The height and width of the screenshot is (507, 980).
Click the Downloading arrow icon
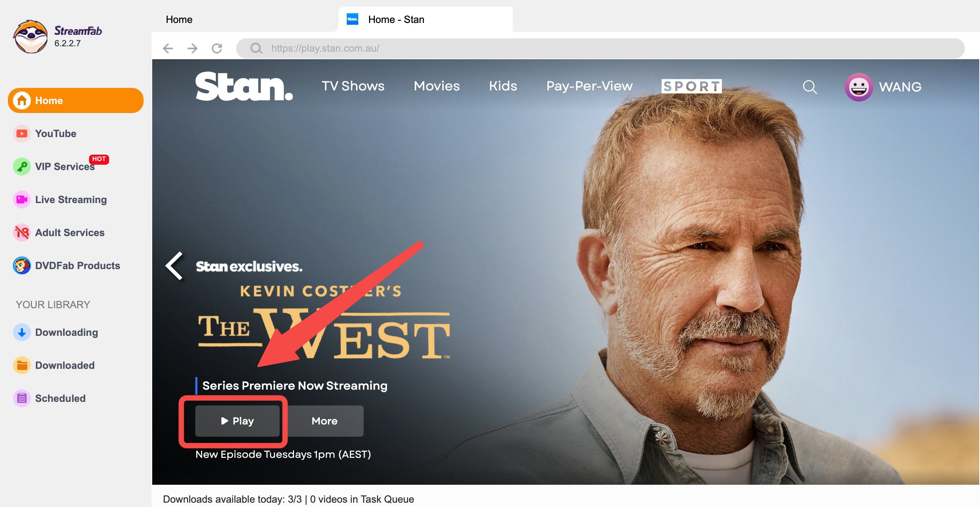coord(22,332)
